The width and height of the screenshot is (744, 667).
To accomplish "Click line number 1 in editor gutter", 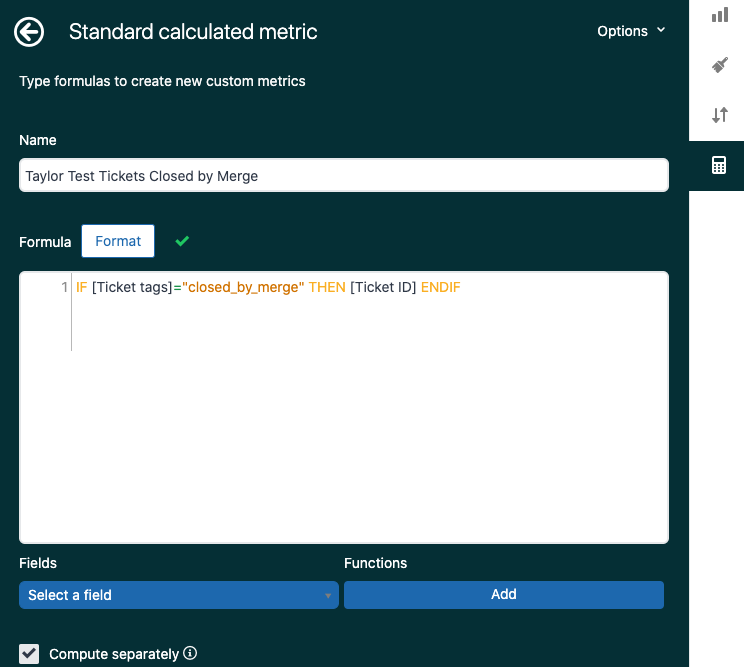I will tap(64, 288).
